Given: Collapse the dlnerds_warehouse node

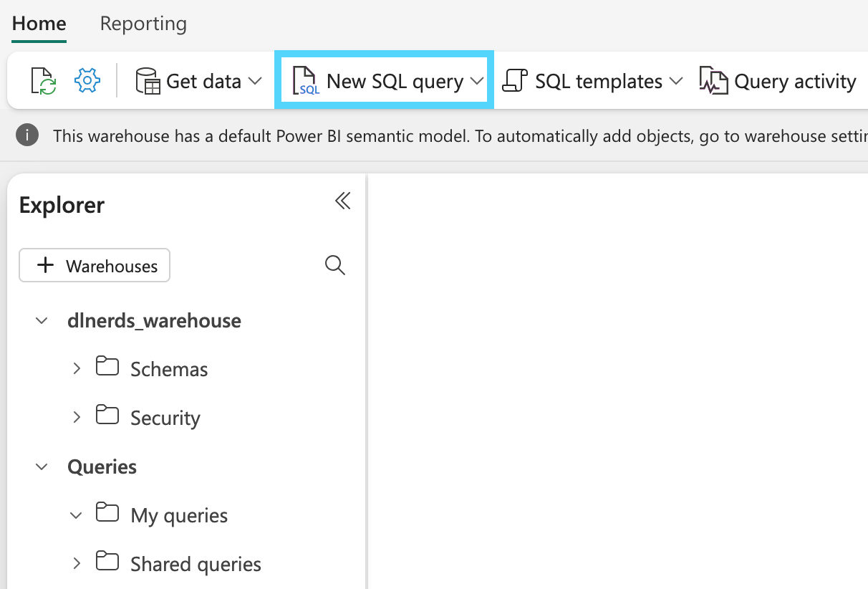Looking at the screenshot, I should click(42, 320).
